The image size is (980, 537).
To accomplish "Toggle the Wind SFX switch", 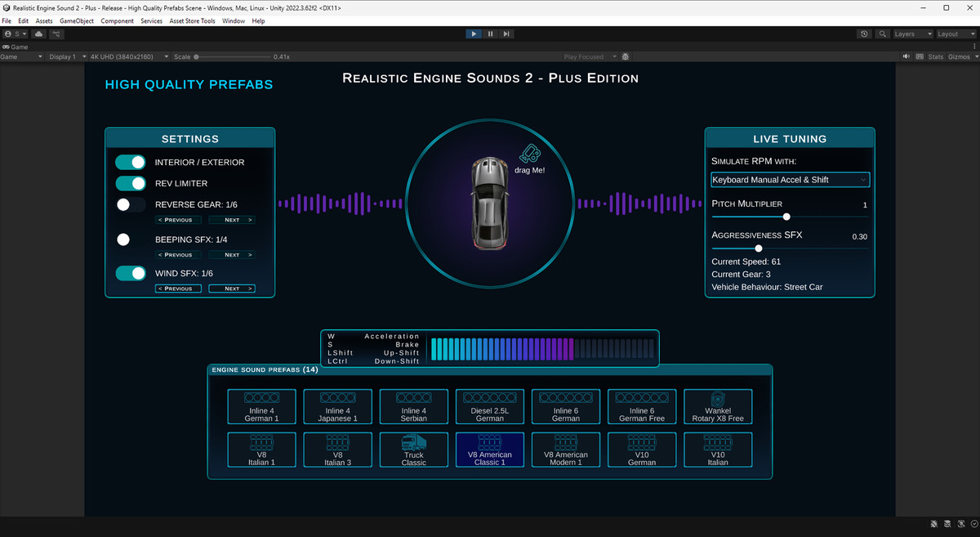I will pyautogui.click(x=131, y=273).
